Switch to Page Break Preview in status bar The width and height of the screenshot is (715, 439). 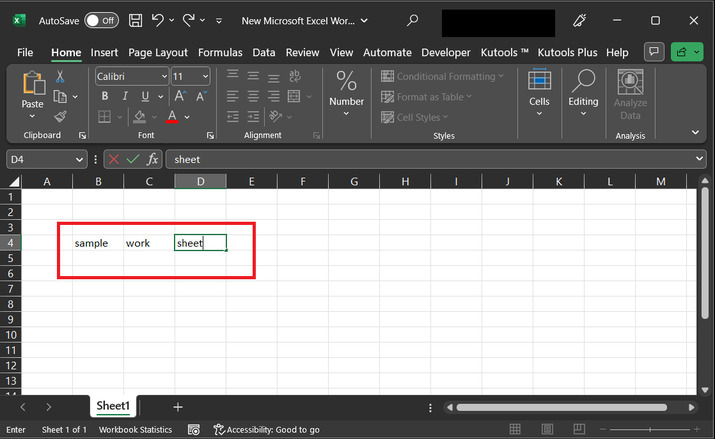[579, 429]
